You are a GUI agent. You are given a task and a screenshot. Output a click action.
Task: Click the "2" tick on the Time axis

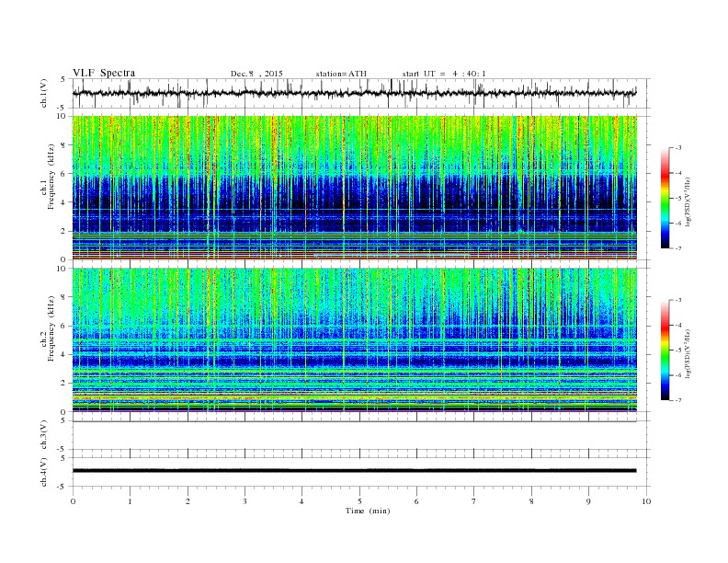188,501
